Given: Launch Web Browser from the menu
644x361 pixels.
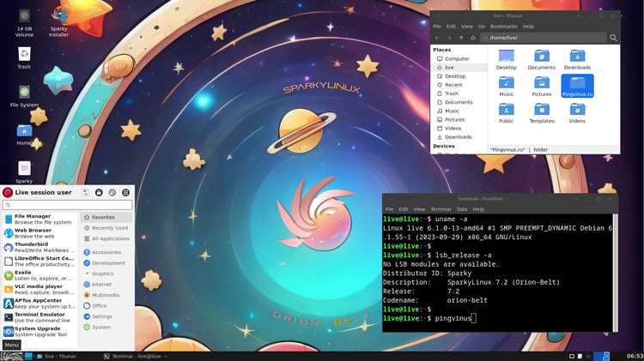Looking at the screenshot, I should click(x=39, y=233).
